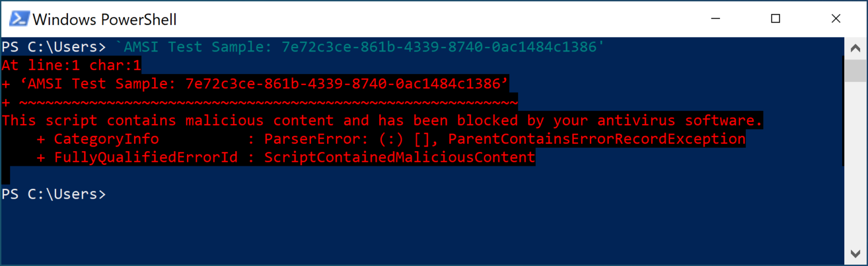Image resolution: width=868 pixels, height=266 pixels.
Task: Click the ScriptContainedMaliciousContent error ID
Action: pyautogui.click(x=400, y=158)
